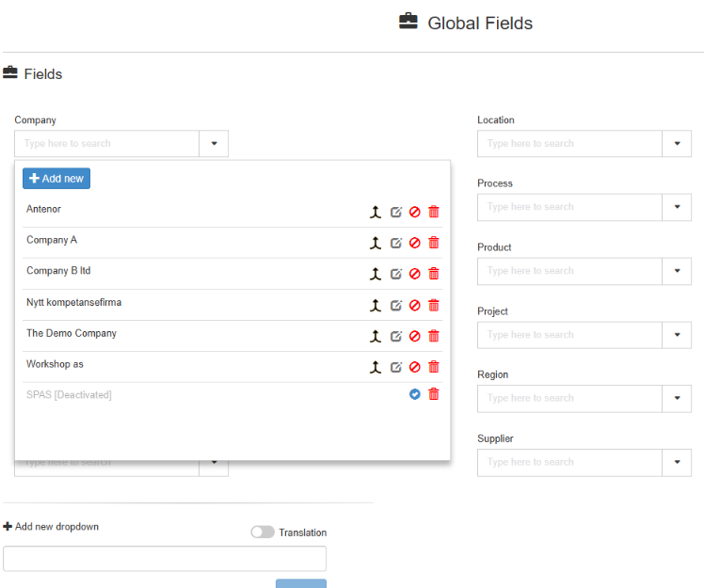The width and height of the screenshot is (704, 588).
Task: Click into the Product search field
Action: (x=569, y=271)
